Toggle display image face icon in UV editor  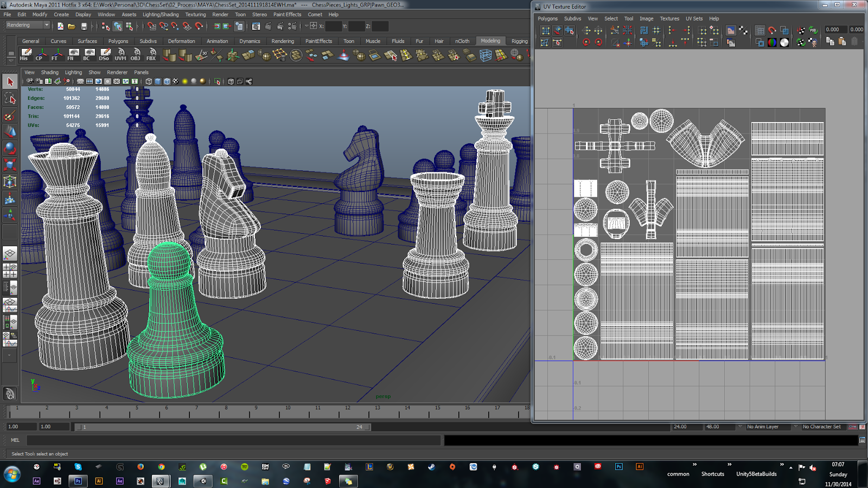coord(731,30)
